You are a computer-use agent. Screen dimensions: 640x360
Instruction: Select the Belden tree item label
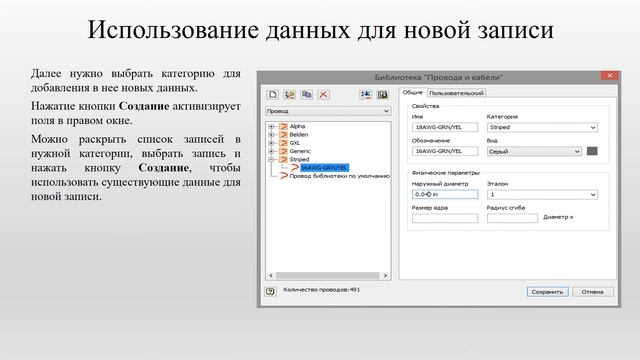(299, 134)
